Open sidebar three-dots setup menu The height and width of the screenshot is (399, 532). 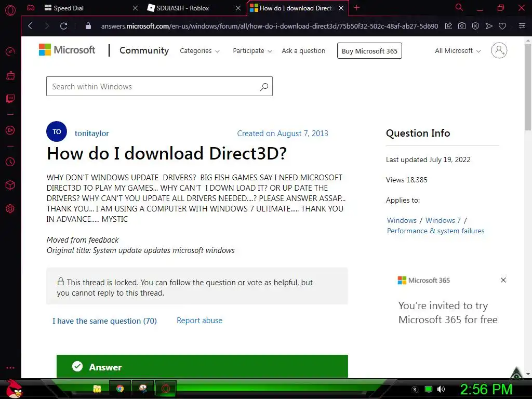[10, 368]
